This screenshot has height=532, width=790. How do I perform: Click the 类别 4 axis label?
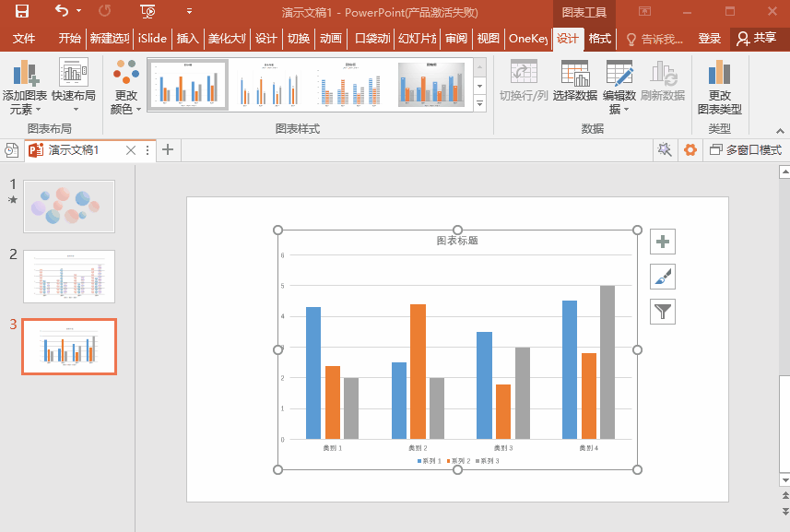coord(588,448)
